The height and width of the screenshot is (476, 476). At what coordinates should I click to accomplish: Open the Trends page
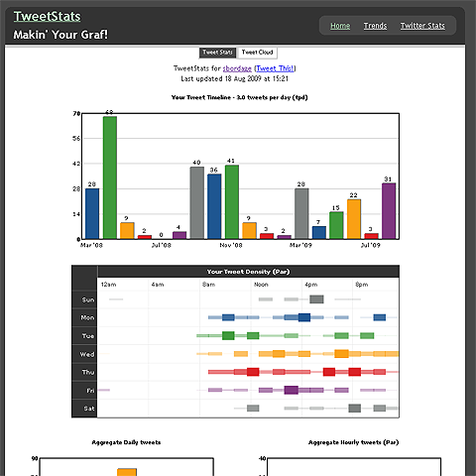(x=375, y=26)
